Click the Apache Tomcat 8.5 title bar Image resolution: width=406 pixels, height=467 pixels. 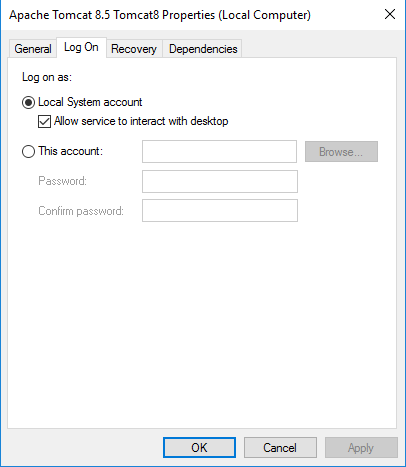pyautogui.click(x=160, y=15)
